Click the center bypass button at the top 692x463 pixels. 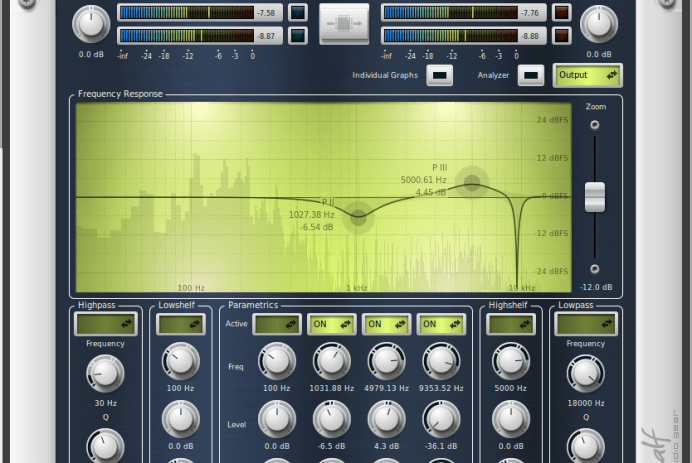[x=343, y=24]
